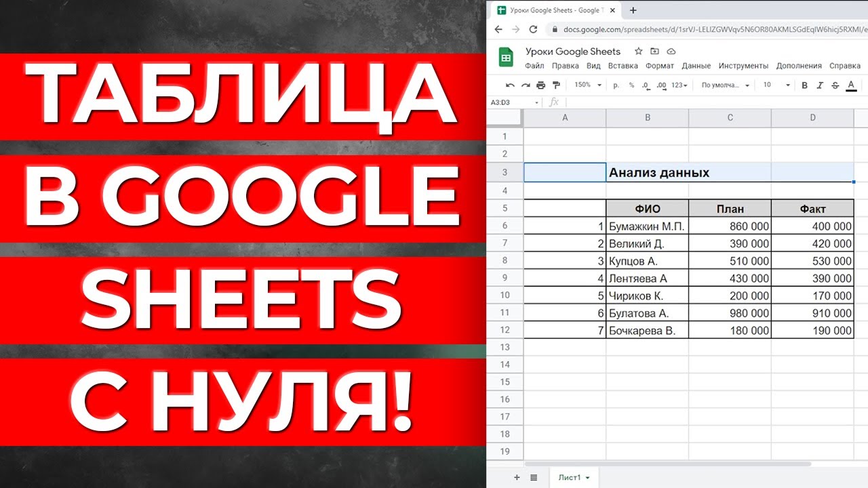Open the zoom 150% dropdown
The image size is (868, 488).
pyautogui.click(x=587, y=85)
